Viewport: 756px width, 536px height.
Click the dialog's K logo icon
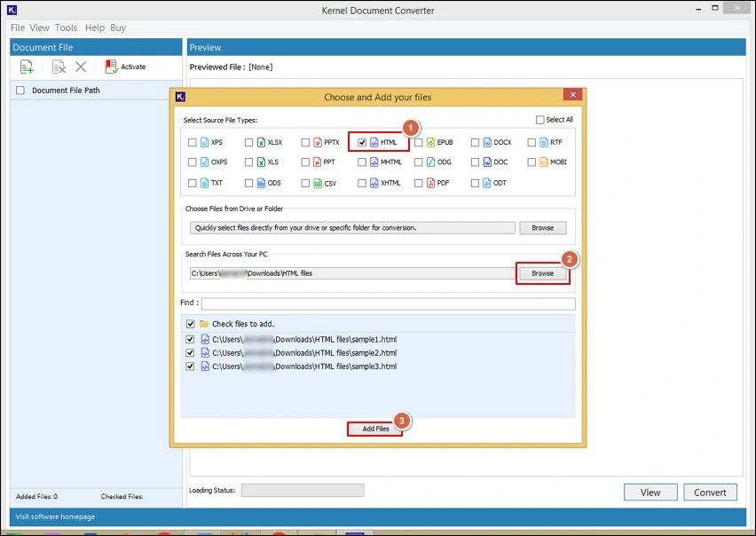pyautogui.click(x=180, y=97)
